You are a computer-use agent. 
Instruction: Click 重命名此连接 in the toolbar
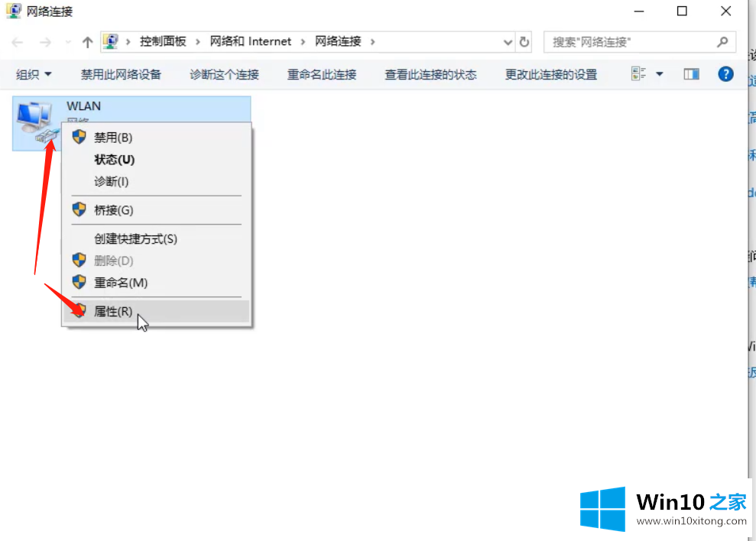322,75
